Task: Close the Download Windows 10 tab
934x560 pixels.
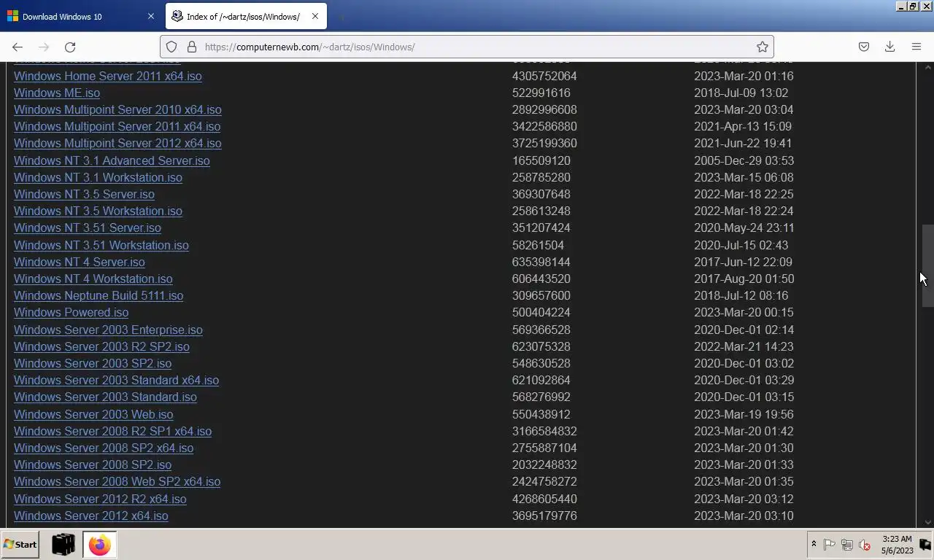Action: tap(151, 16)
